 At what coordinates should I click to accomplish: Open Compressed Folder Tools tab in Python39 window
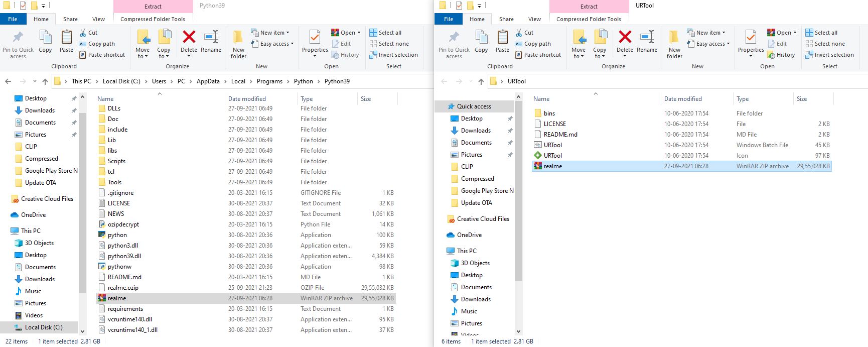tap(153, 19)
